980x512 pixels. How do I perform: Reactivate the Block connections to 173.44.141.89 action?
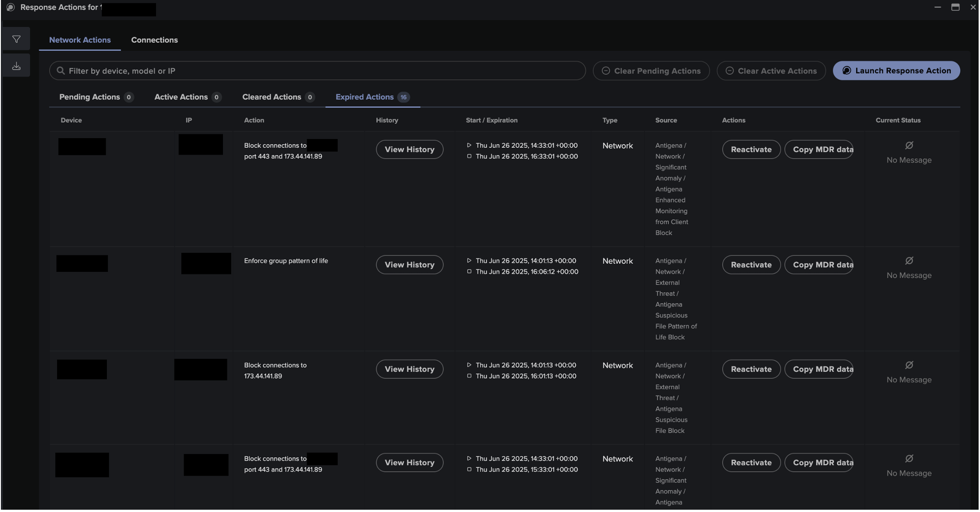751,369
